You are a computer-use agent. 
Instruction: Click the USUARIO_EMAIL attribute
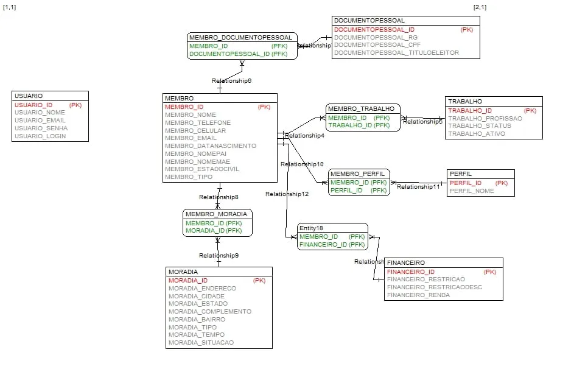[40, 121]
